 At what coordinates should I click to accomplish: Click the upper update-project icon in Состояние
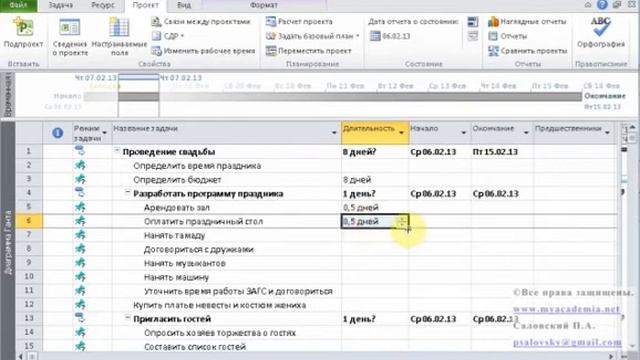pos(473,22)
